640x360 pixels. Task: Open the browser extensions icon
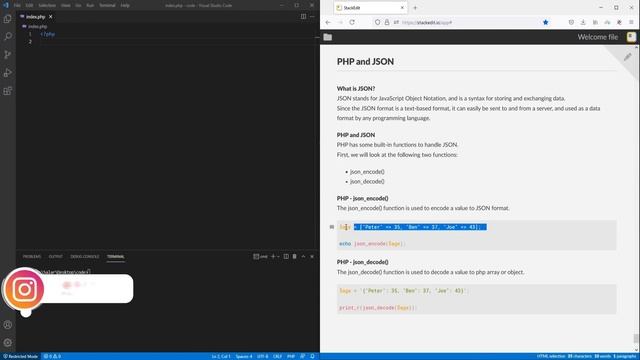(x=619, y=22)
